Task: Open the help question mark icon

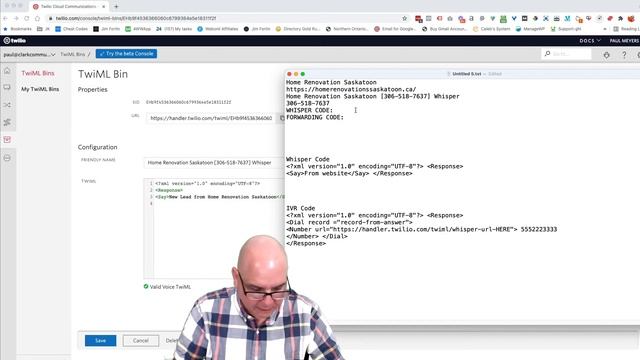Action: click(x=624, y=55)
